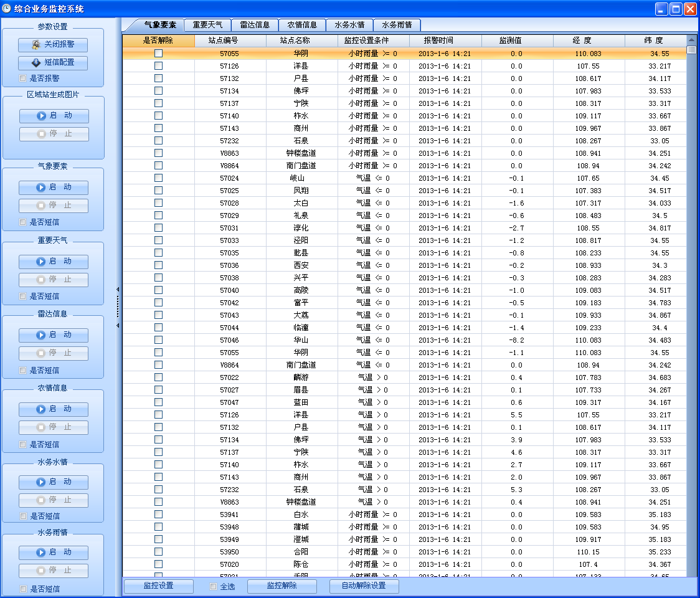Tick the 全选 select-all checkbox

point(213,586)
